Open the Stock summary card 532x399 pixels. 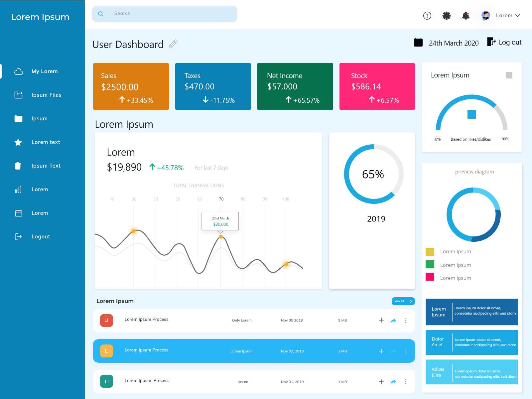click(377, 86)
